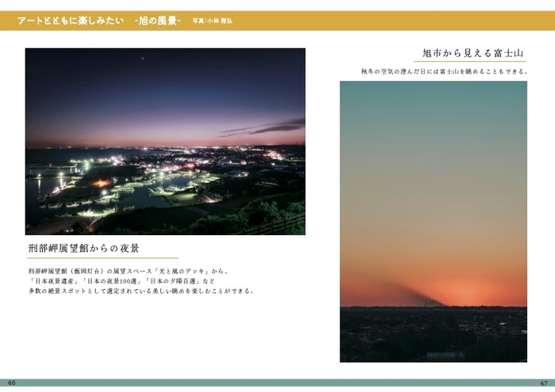This screenshot has height=392, width=555.
Task: Click the heading 刑部岬展望館からの夜景
Action: tap(82, 249)
